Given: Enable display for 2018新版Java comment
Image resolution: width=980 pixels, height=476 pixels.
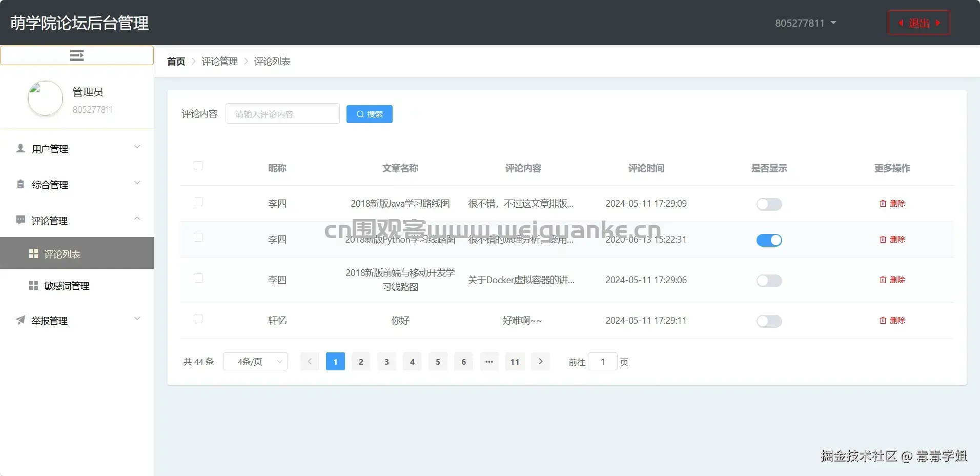Looking at the screenshot, I should pyautogui.click(x=769, y=204).
